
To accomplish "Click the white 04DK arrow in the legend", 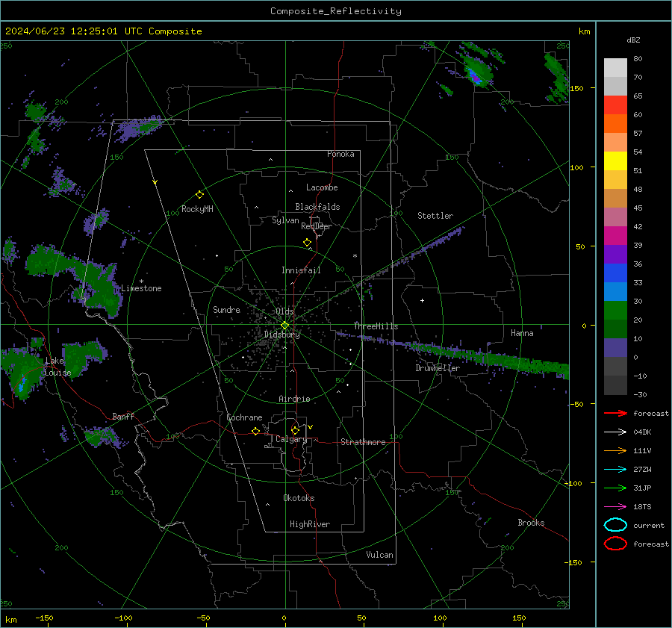I will (615, 432).
